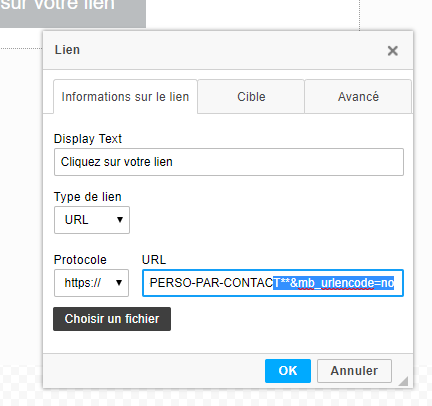This screenshot has height=406, width=432.
Task: Switch to the Cible tab
Action: (x=251, y=97)
